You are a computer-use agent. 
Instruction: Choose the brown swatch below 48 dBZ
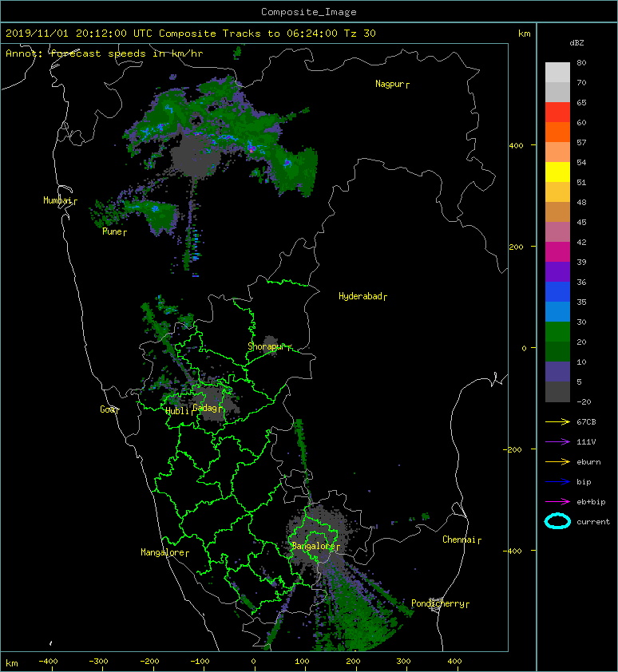[557, 211]
